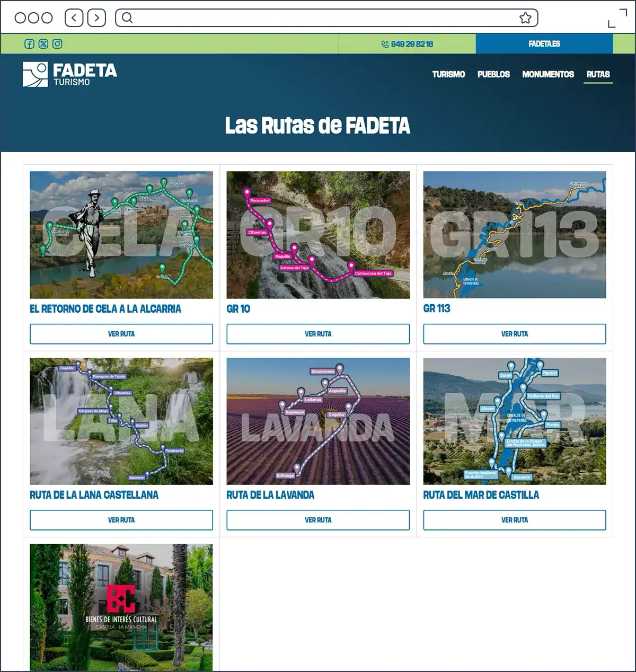Click Ver Ruta under GR 10
The height and width of the screenshot is (672, 636).
tap(318, 334)
